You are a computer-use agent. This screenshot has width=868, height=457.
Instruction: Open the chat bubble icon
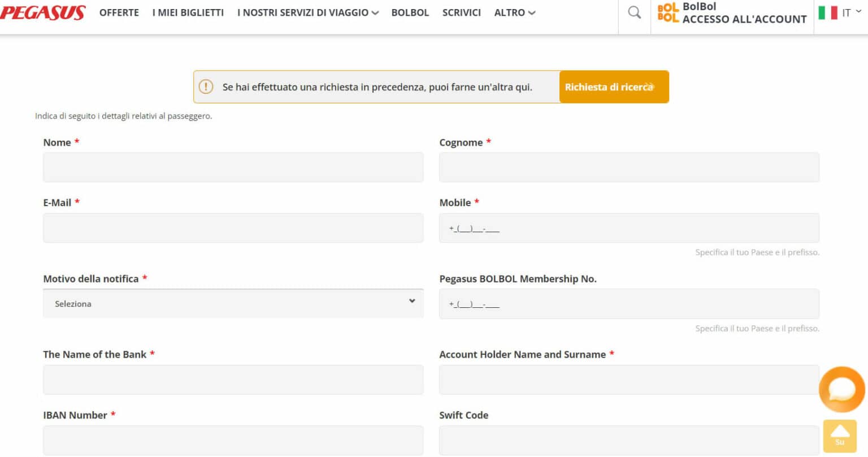(x=841, y=389)
